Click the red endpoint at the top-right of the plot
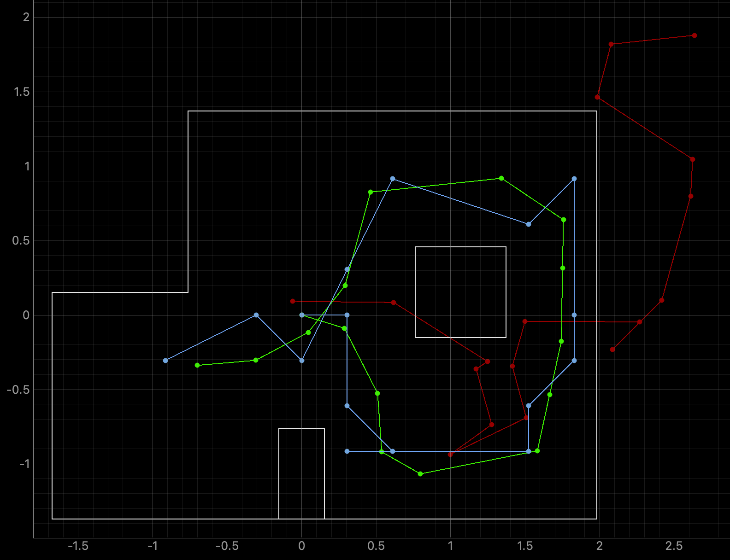Viewport: 730px width, 560px height. click(x=694, y=35)
